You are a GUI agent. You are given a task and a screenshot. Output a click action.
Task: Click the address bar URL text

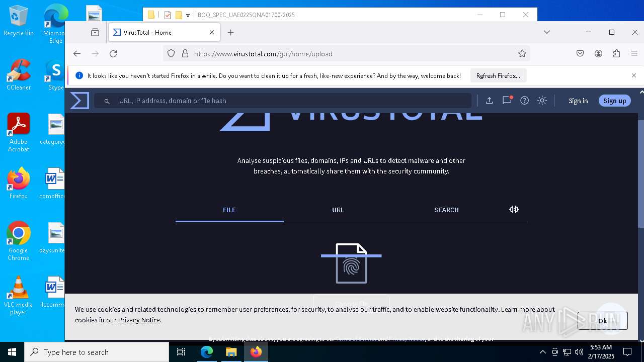pos(263,54)
